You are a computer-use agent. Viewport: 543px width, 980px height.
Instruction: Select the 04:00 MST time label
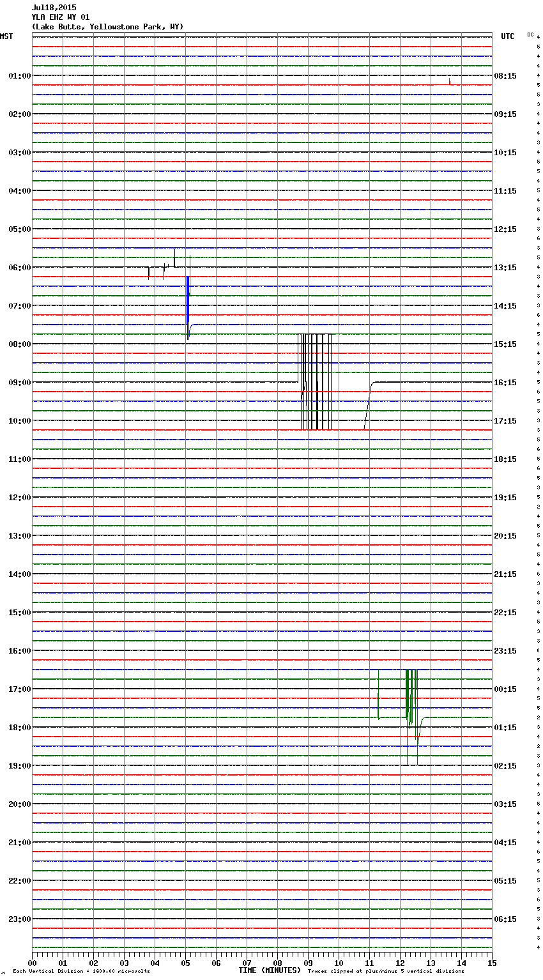19,191
